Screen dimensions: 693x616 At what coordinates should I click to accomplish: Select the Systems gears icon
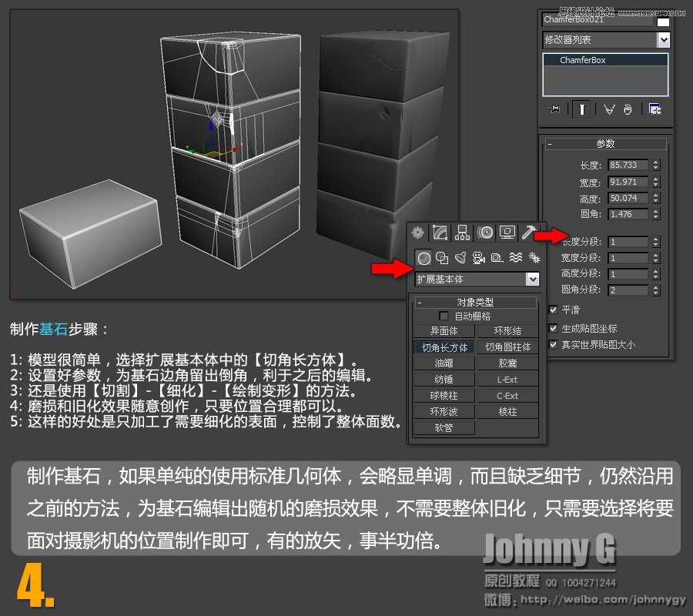(x=534, y=258)
